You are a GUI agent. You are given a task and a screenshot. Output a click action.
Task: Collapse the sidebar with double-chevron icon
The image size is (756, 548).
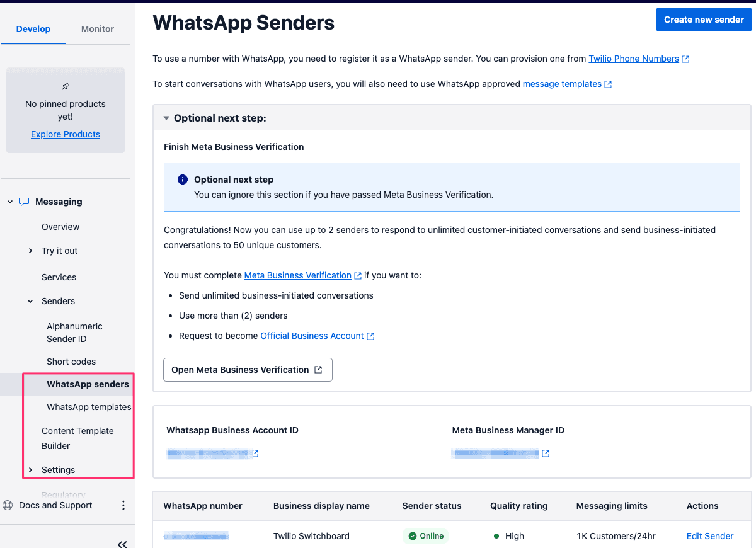(122, 544)
